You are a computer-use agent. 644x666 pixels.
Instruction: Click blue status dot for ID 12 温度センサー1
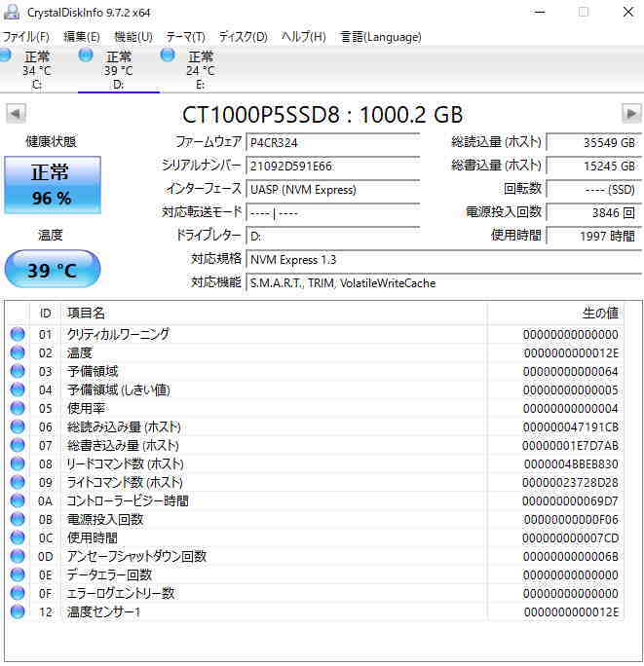18,611
